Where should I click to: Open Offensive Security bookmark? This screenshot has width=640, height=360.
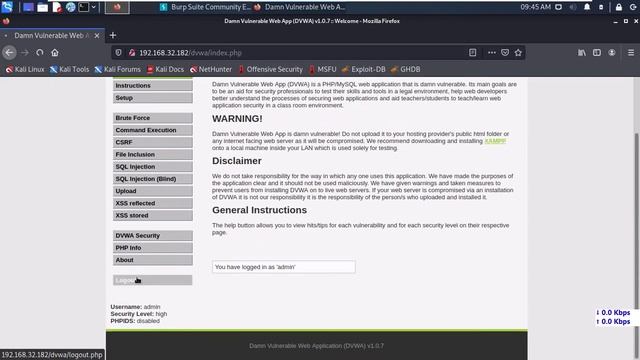[x=271, y=69]
